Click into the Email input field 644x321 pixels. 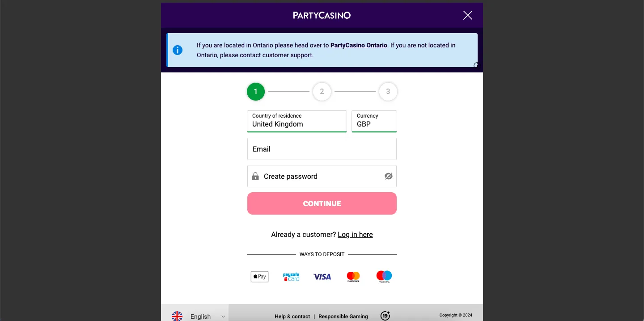(322, 149)
